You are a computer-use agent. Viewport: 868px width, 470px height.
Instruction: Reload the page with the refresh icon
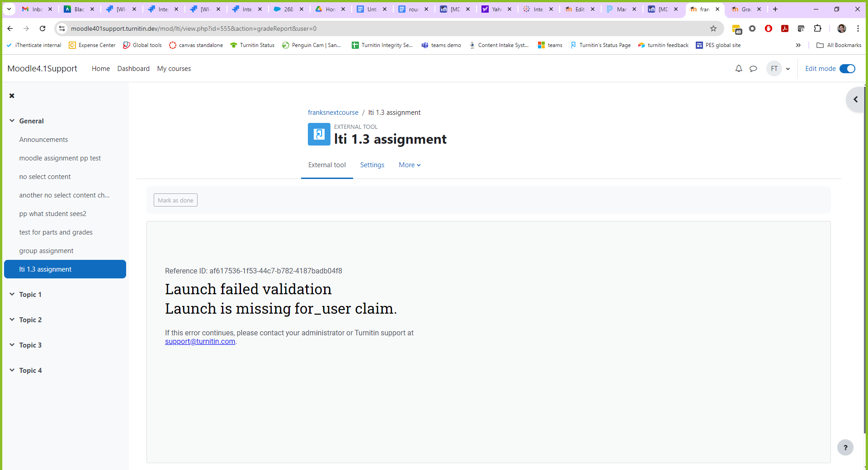[x=42, y=28]
